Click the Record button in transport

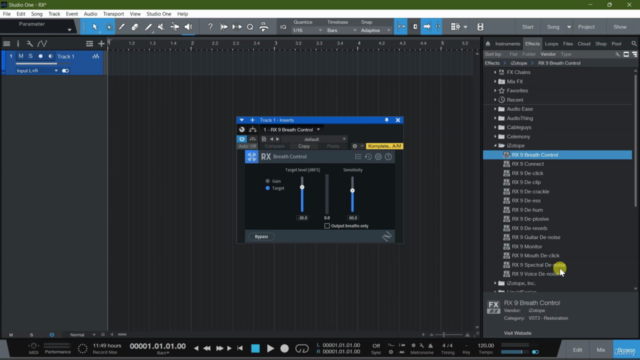[x=284, y=349]
